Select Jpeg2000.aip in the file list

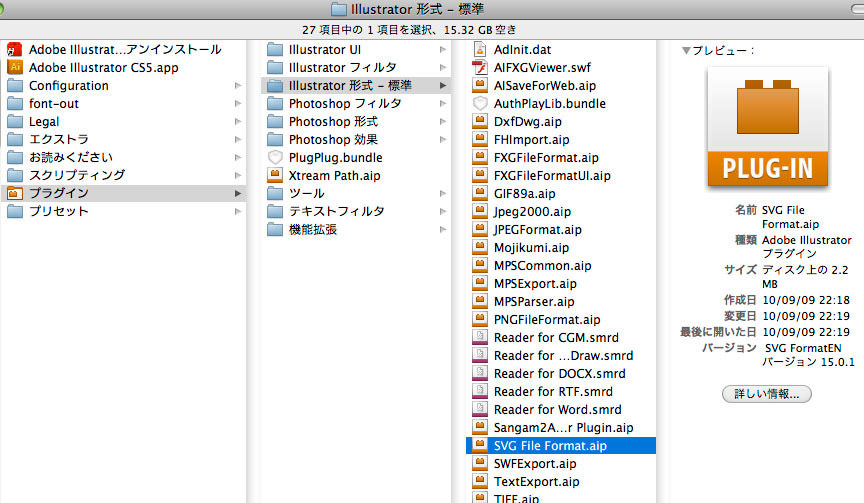coord(561,212)
